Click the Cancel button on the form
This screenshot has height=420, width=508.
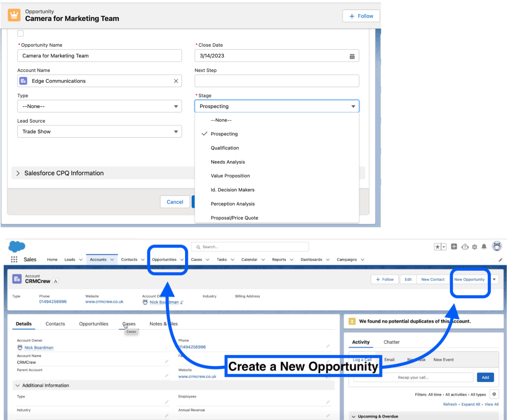pyautogui.click(x=175, y=202)
